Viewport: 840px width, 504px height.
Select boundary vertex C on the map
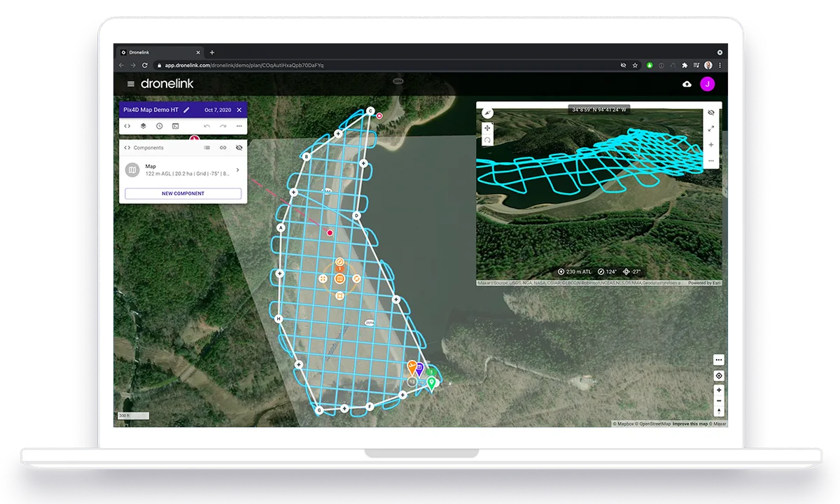click(371, 111)
